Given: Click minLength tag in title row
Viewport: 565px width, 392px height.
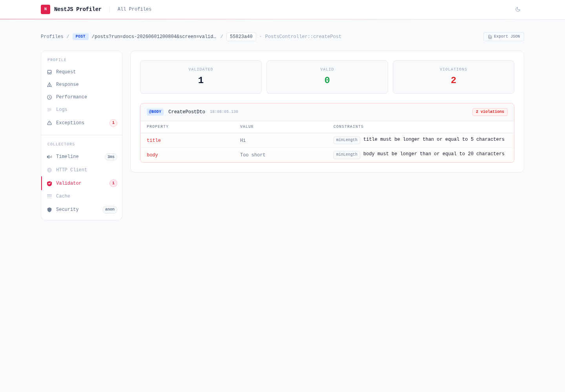Looking at the screenshot, I should coord(347,140).
